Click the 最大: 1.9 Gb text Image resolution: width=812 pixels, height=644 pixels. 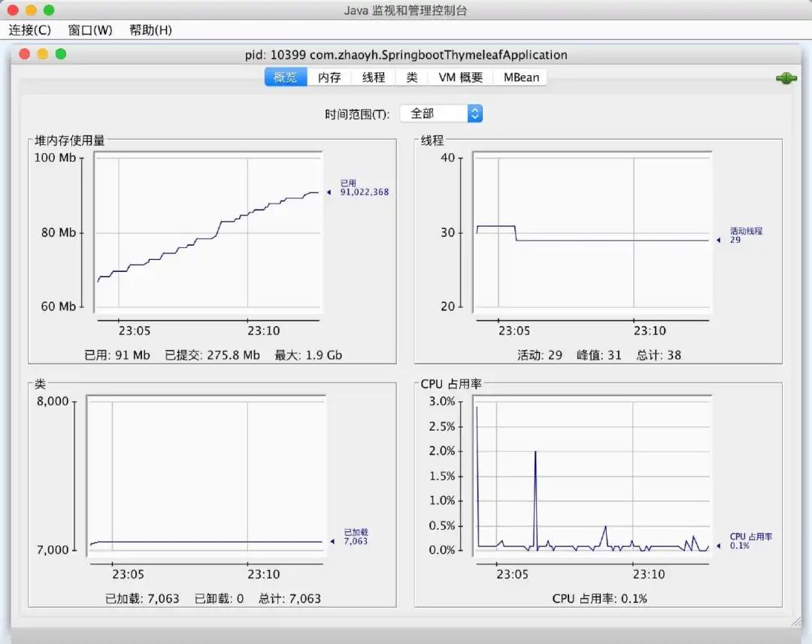click(x=308, y=355)
